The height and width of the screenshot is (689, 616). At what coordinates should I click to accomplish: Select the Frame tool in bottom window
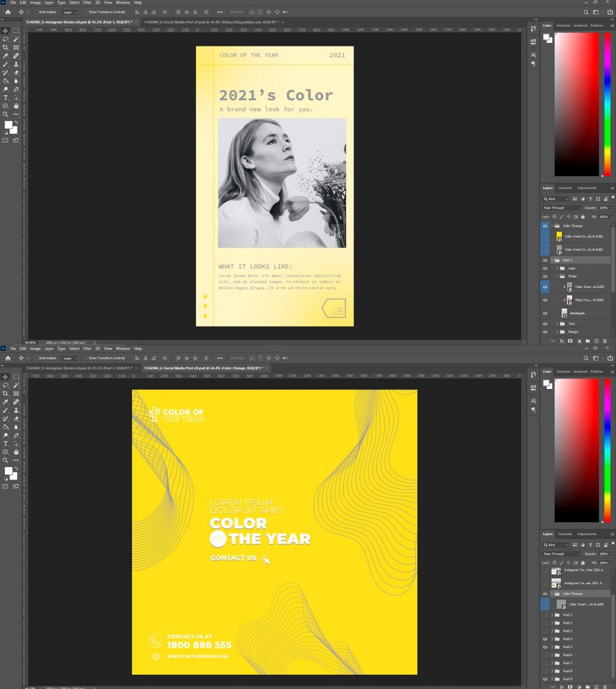pyautogui.click(x=16, y=393)
